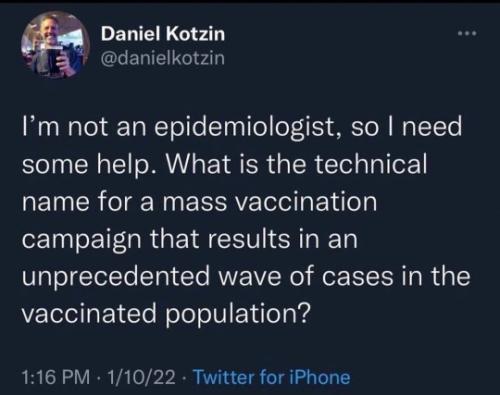Click the word results in the tweet
Image resolution: width=500 pixels, height=395 pixels.
[x=249, y=240]
